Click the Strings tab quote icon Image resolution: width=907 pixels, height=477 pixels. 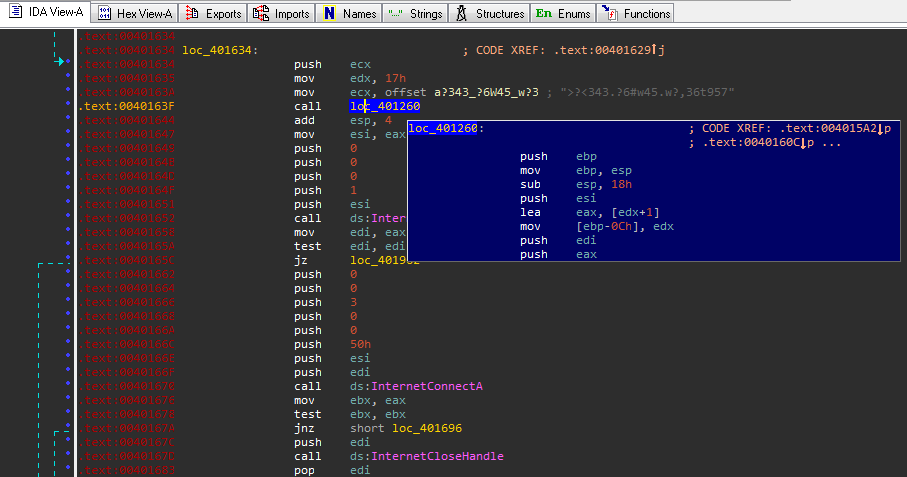[x=395, y=14]
